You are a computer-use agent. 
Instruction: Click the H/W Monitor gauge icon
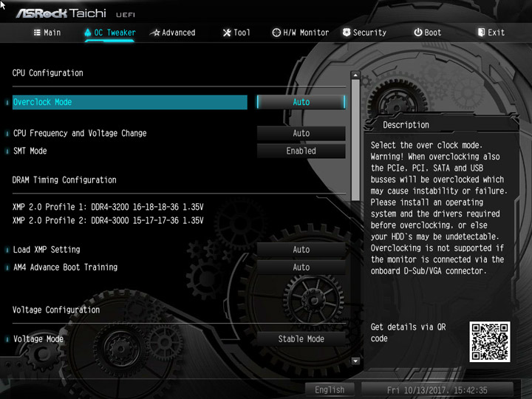tap(276, 33)
